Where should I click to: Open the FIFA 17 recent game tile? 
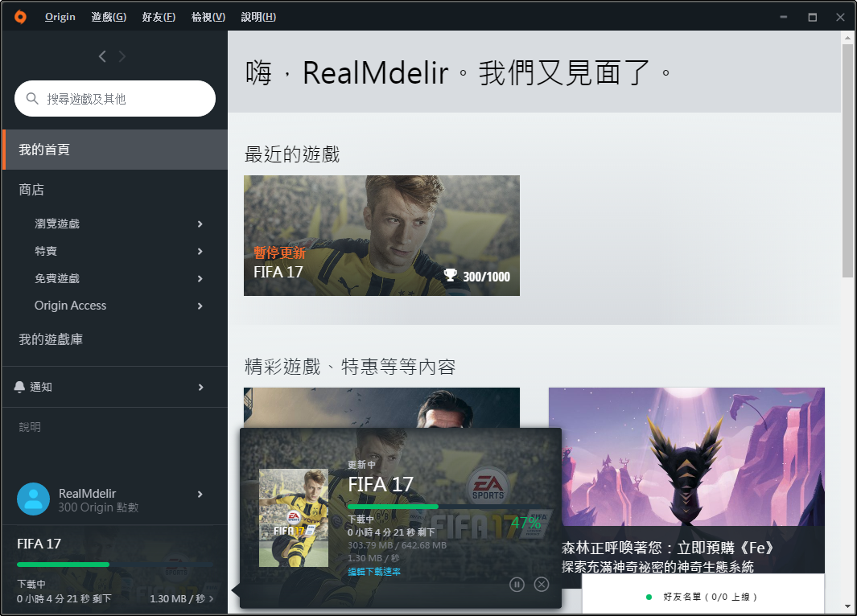[x=381, y=236]
